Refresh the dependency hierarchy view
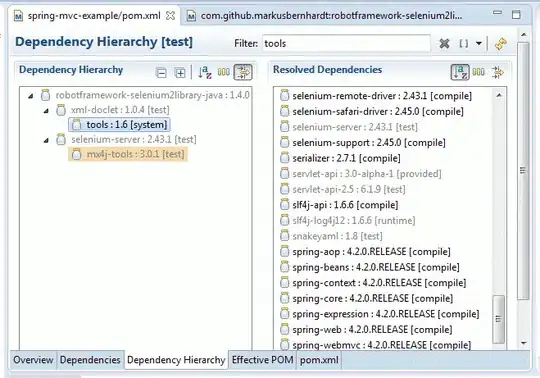 coord(501,44)
